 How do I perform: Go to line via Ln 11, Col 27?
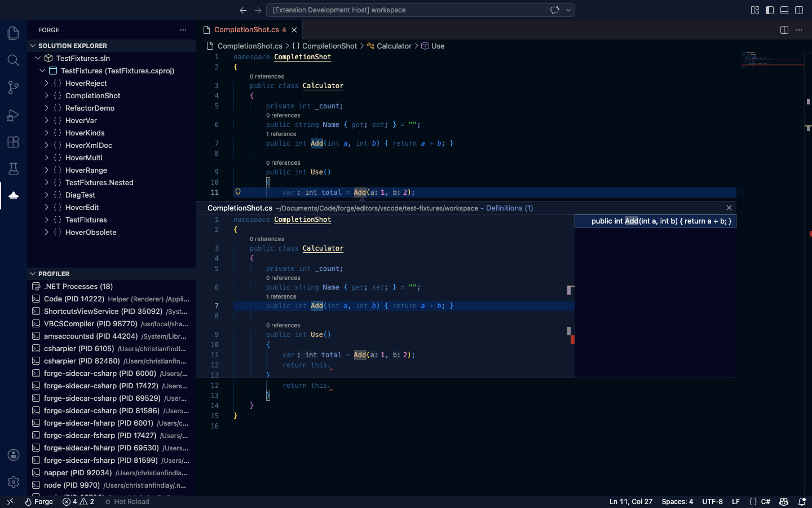click(630, 501)
